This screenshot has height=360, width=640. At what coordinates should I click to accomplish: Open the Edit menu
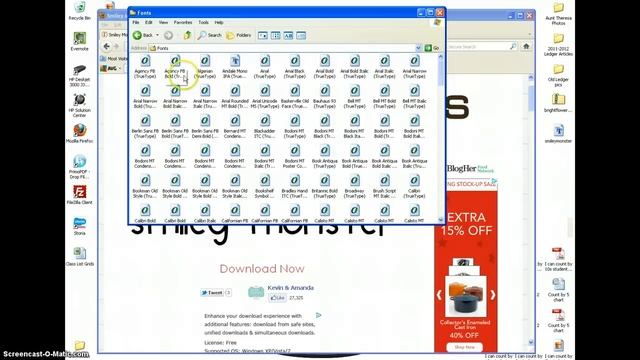149,22
